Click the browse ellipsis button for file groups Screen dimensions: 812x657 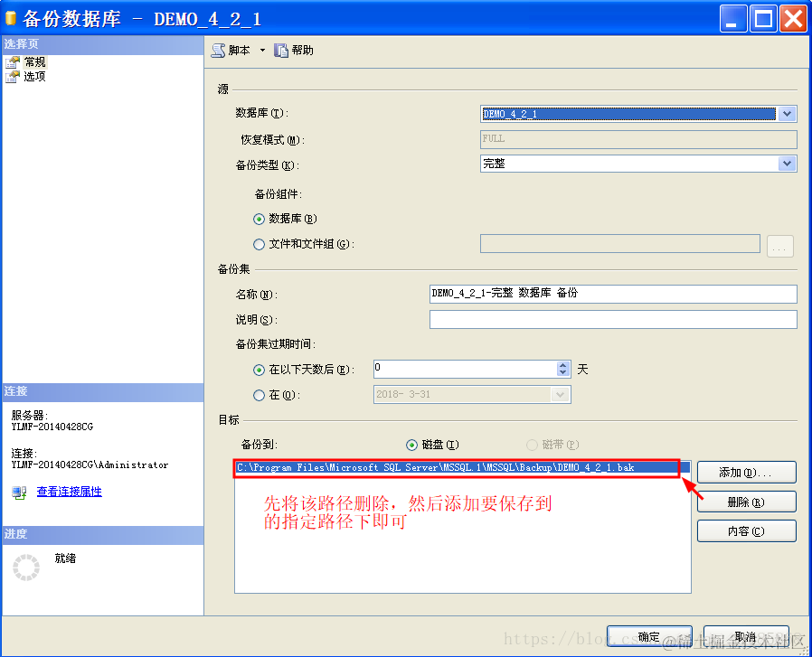point(779,246)
